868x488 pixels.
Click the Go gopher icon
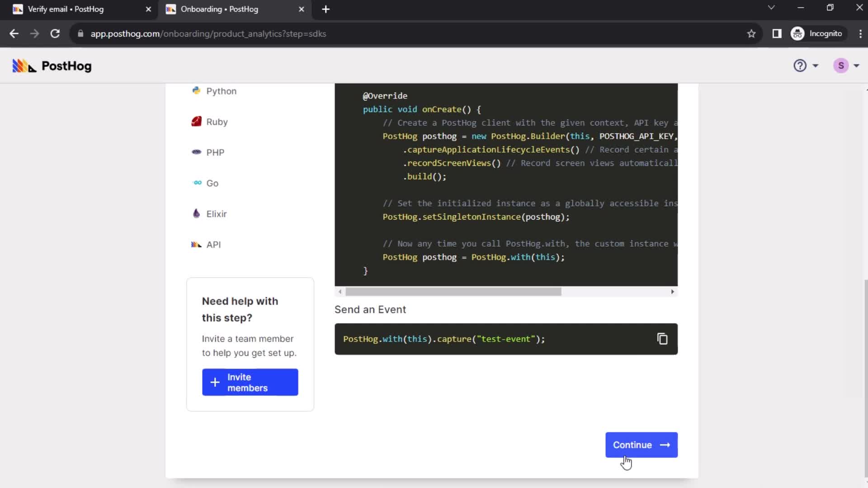click(x=197, y=183)
